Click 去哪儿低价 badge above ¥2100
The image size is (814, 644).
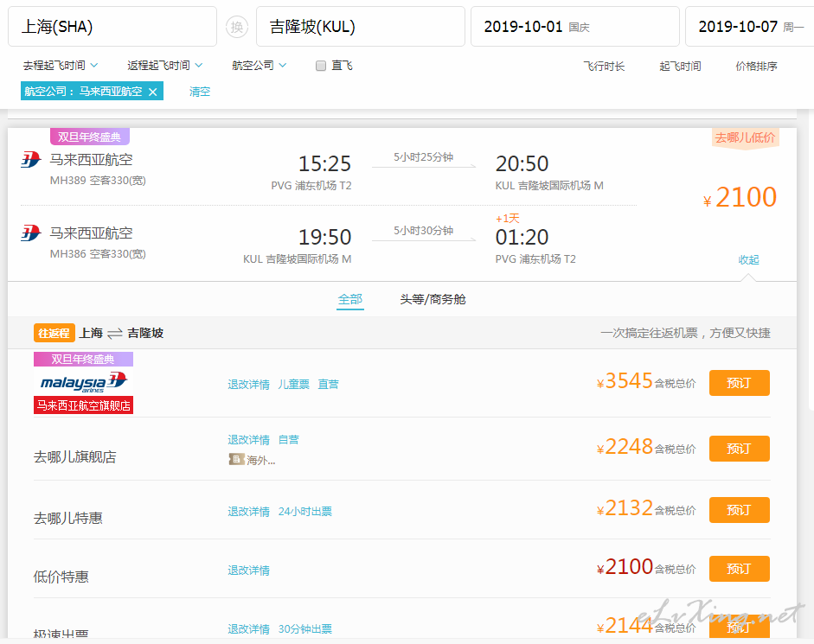(745, 137)
